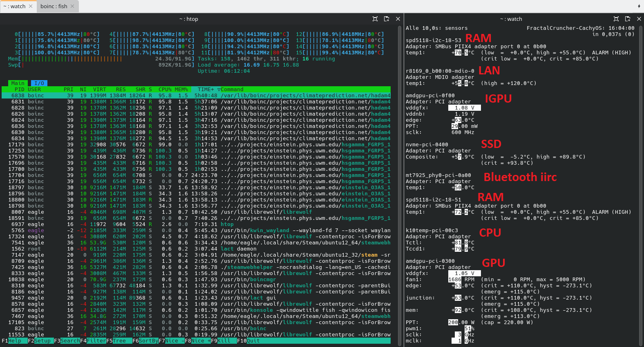
Task: Select process row PID 18797
Action: click(x=196, y=188)
